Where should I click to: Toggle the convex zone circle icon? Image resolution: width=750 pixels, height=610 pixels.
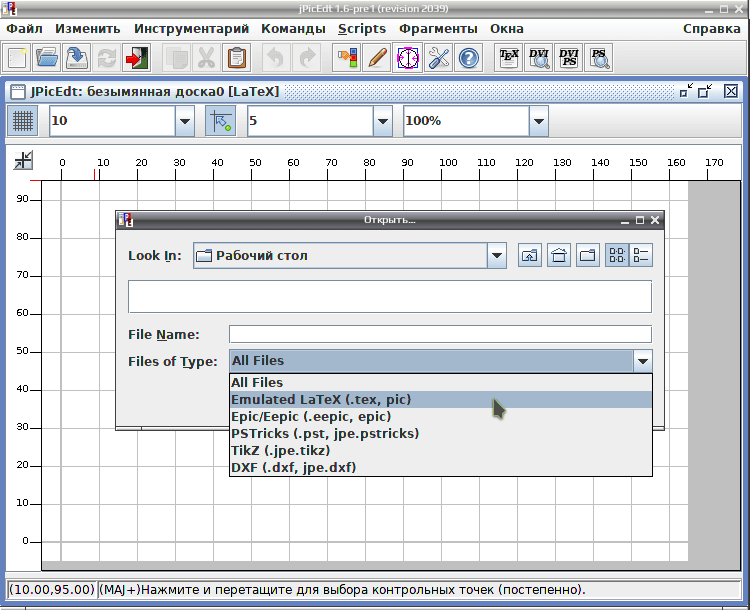[407, 58]
